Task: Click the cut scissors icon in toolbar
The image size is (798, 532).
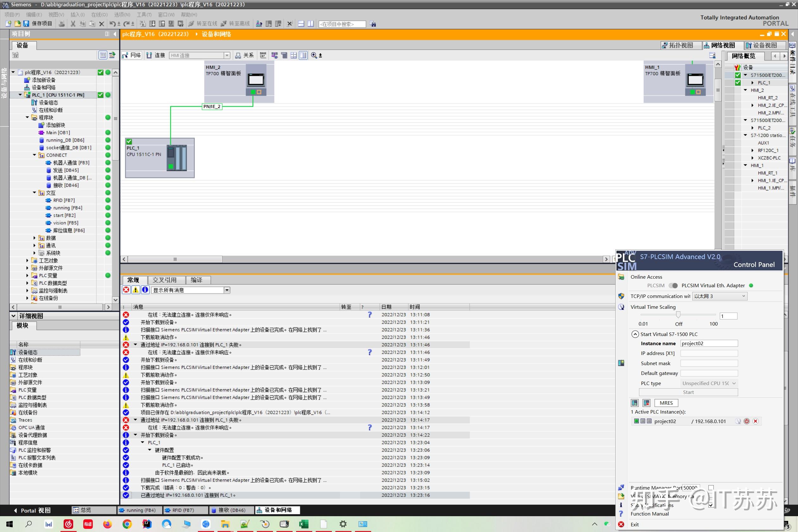Action: coord(73,24)
